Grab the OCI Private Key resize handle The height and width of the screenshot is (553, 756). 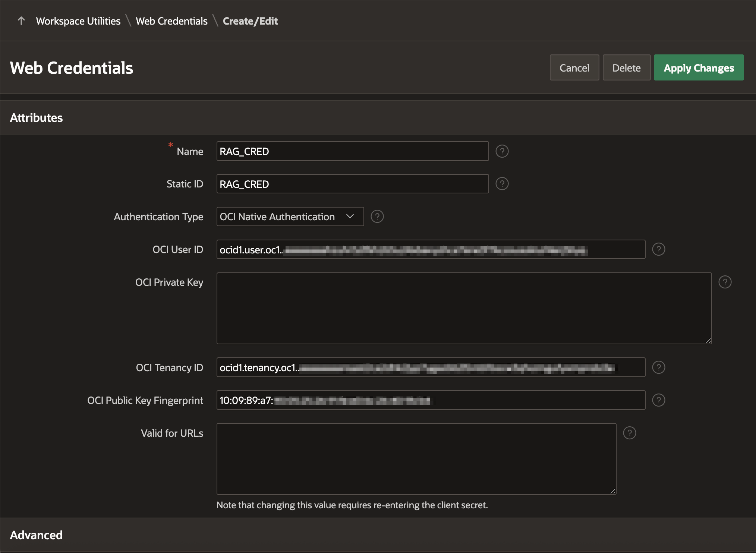click(x=708, y=341)
